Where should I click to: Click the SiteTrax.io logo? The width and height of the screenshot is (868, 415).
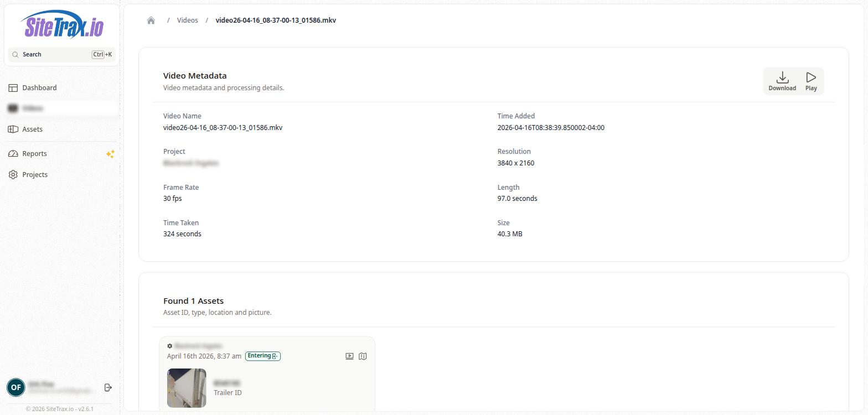62,25
